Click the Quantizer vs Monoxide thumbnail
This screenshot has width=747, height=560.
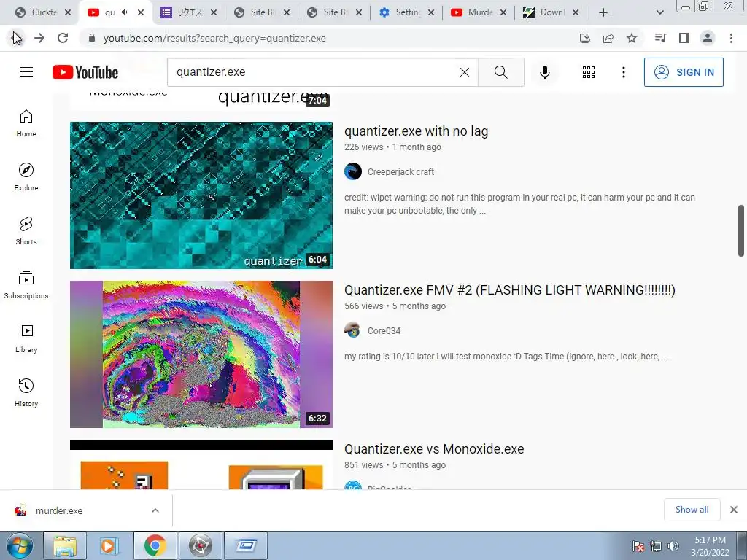coord(201,464)
